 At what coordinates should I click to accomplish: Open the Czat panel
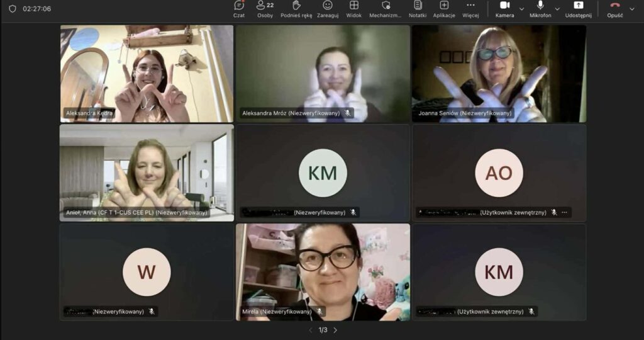coord(239,9)
